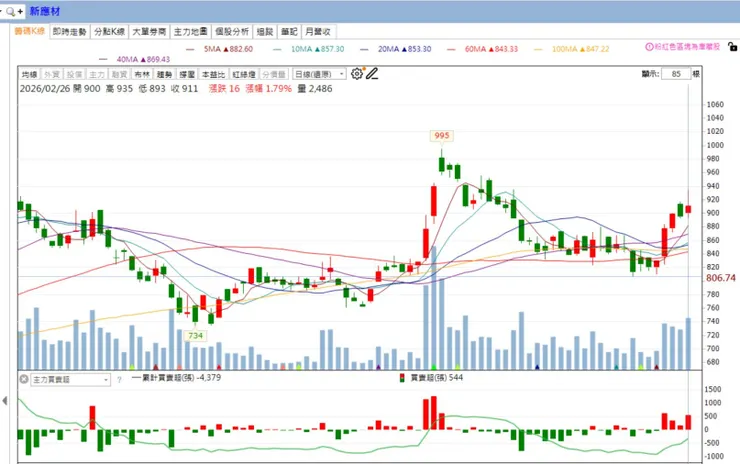Click the plus add-stock icon

(x=20, y=11)
